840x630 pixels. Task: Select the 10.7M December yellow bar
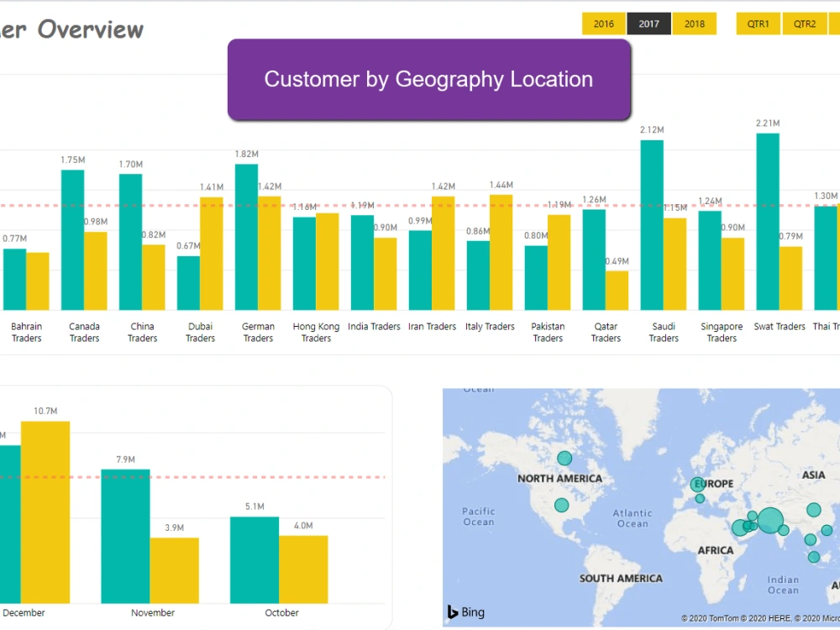pyautogui.click(x=46, y=512)
